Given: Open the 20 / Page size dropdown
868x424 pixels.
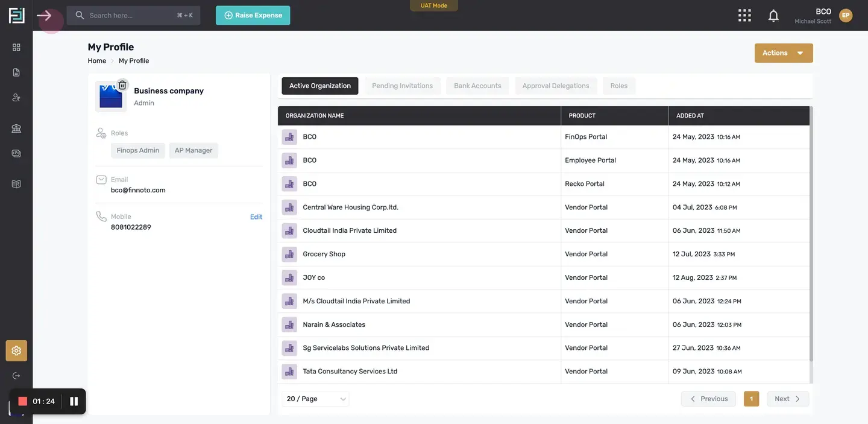Looking at the screenshot, I should point(315,399).
